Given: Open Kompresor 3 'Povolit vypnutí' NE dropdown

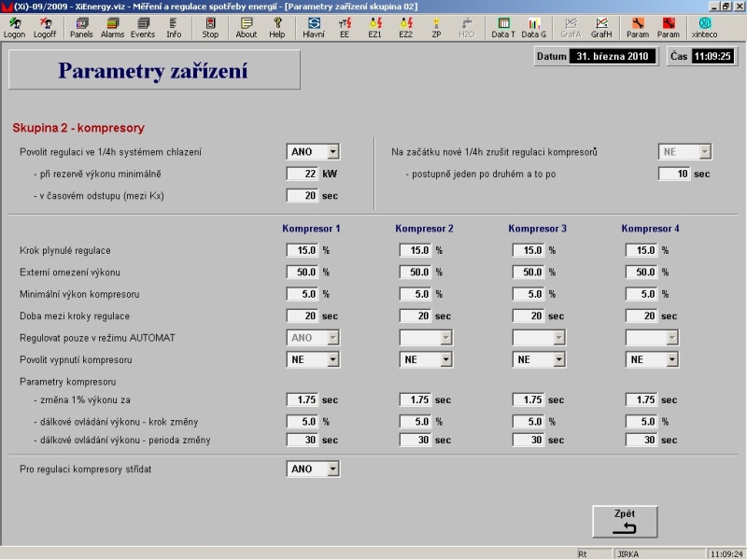Looking at the screenshot, I should (539, 359).
